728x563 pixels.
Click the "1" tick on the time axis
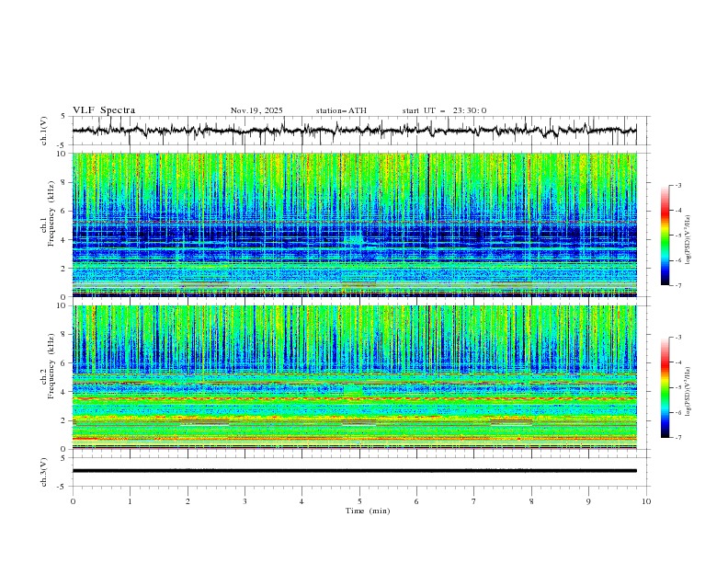(x=130, y=501)
